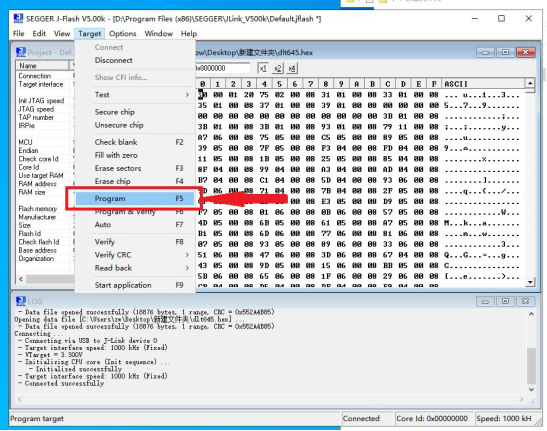The image size is (547, 431).
Task: Select the Init JTAG speed row
Action: coord(44,101)
